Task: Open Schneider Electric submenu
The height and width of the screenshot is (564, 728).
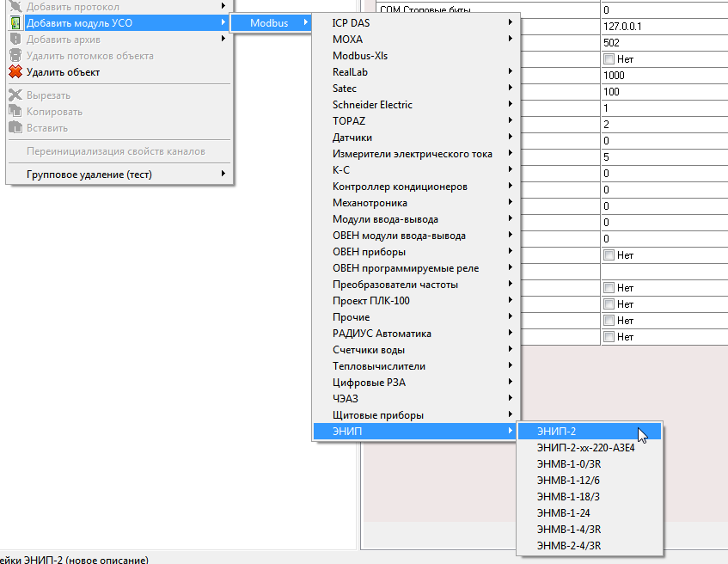Action: (417, 105)
